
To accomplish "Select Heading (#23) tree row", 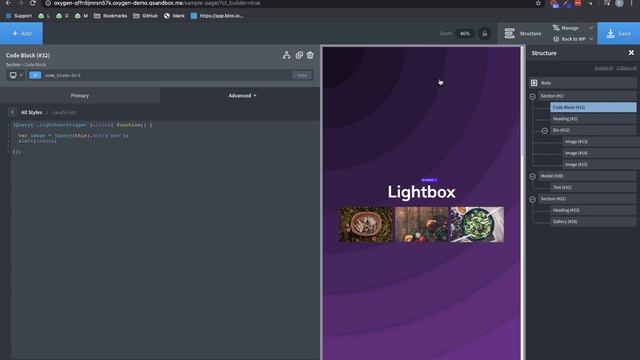I will click(593, 210).
